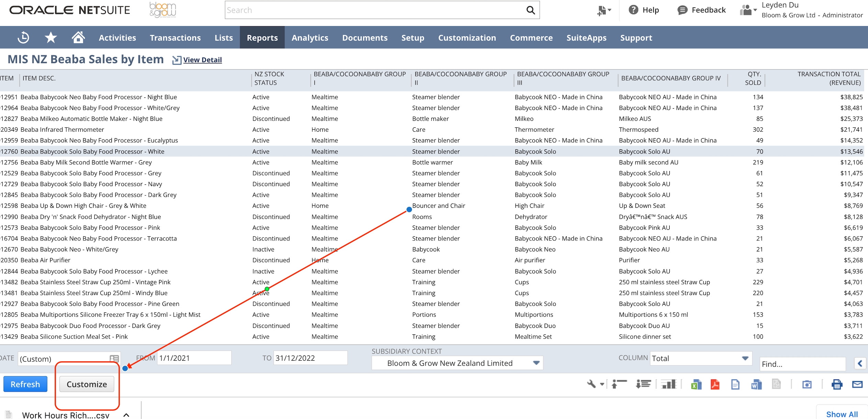Open the Feedback speech bubble icon
The image size is (868, 419).
[682, 10]
